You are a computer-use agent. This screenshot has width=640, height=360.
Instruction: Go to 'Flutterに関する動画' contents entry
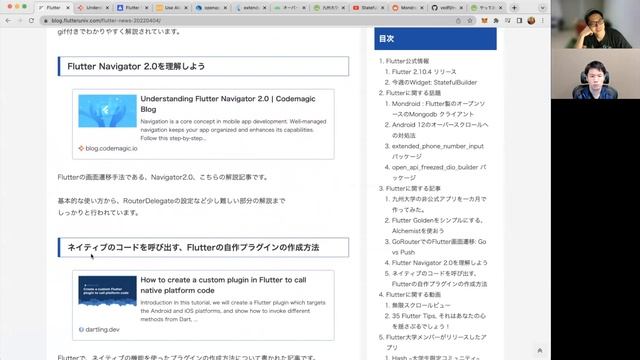click(413, 295)
